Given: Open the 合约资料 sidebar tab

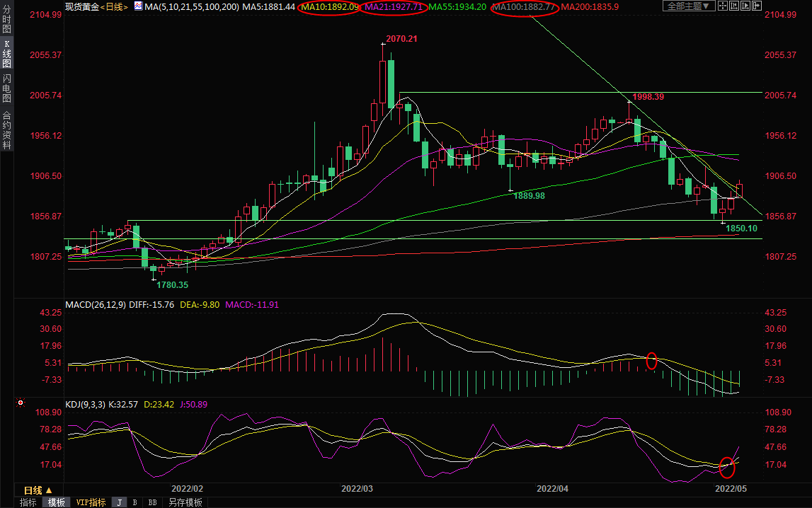Looking at the screenshot, I should point(6,130).
